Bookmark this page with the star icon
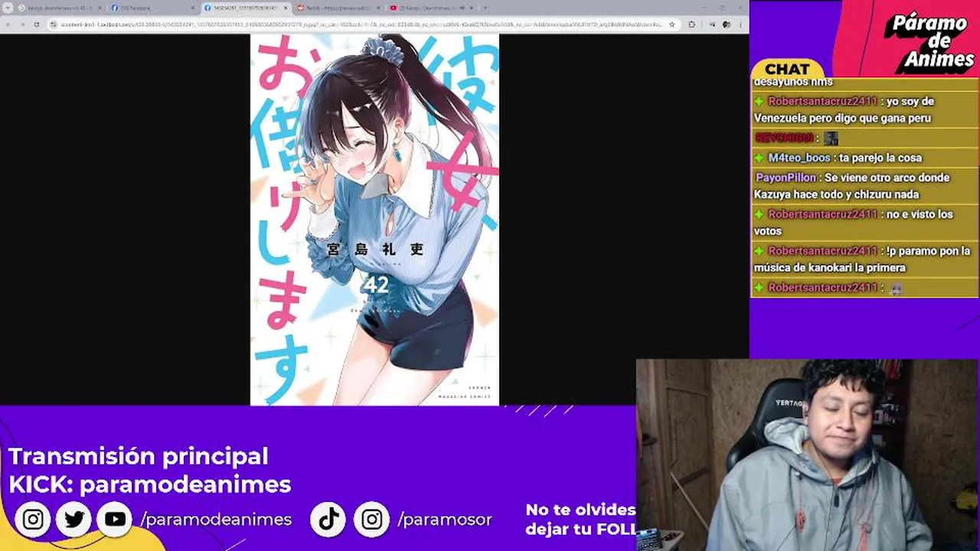Image resolution: width=980 pixels, height=551 pixels. (x=672, y=24)
